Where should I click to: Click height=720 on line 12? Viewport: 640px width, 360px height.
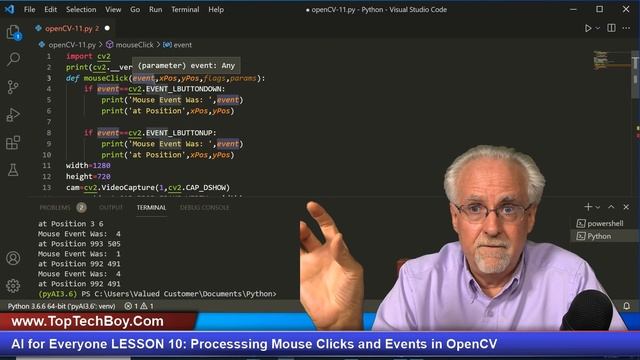(88, 176)
